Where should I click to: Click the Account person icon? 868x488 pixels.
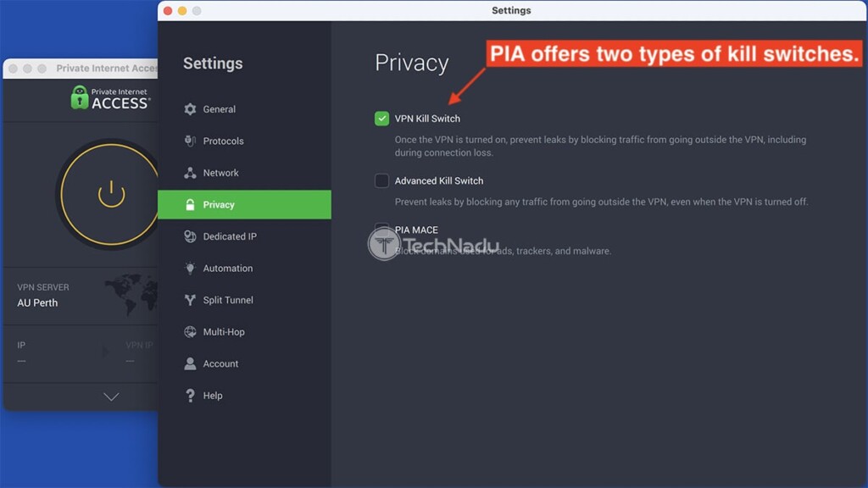[x=190, y=363]
